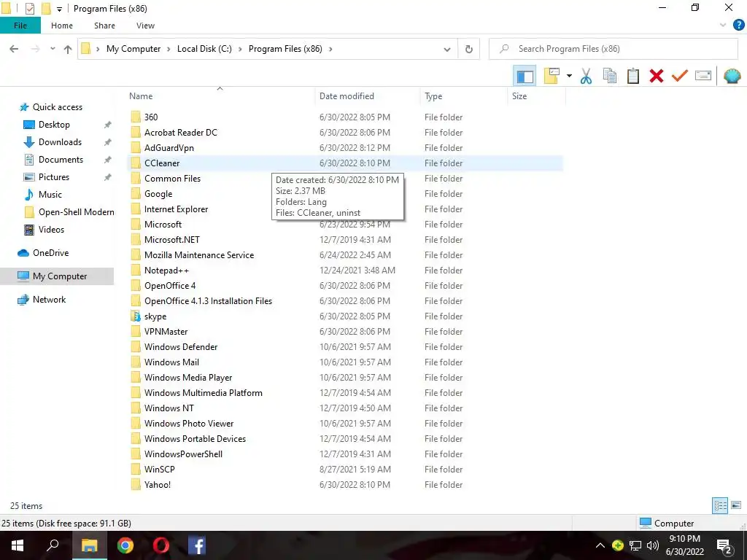Click the Copy icon in toolbar
Image resolution: width=747 pixels, height=560 pixels.
tap(610, 76)
